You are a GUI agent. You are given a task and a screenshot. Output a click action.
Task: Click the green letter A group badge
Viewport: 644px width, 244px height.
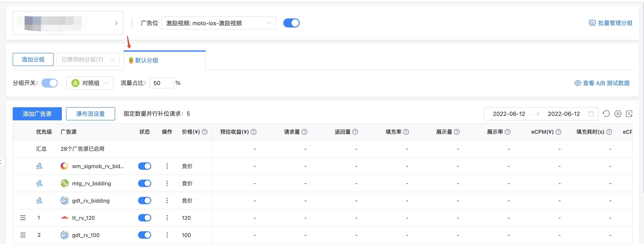(x=75, y=83)
